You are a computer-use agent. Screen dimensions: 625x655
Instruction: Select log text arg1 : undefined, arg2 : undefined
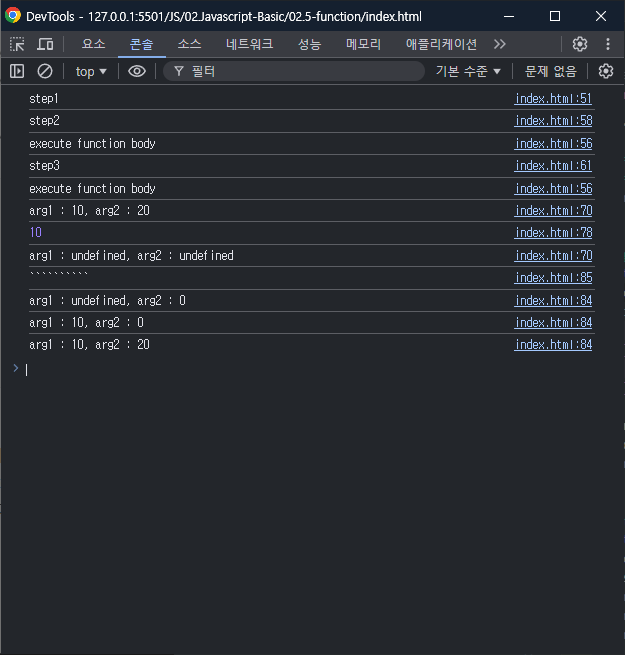131,256
